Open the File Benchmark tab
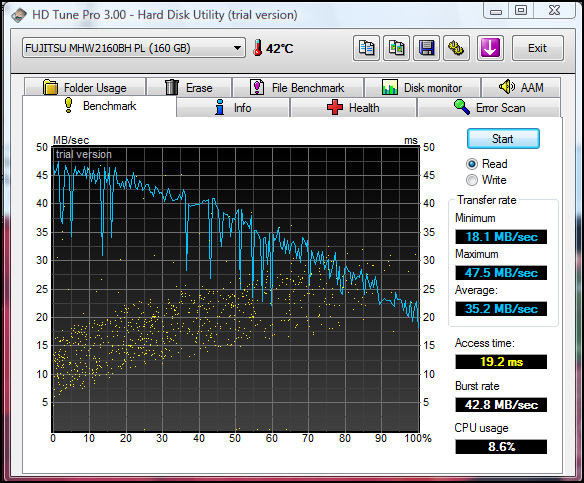584x483 pixels. click(298, 88)
